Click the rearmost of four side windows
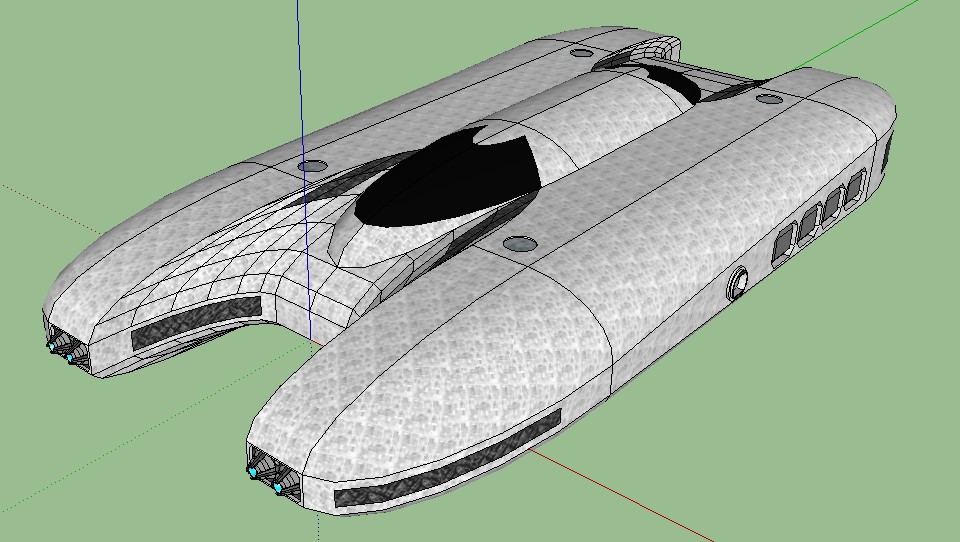Viewport: 960px width, 542px height. coord(856,187)
